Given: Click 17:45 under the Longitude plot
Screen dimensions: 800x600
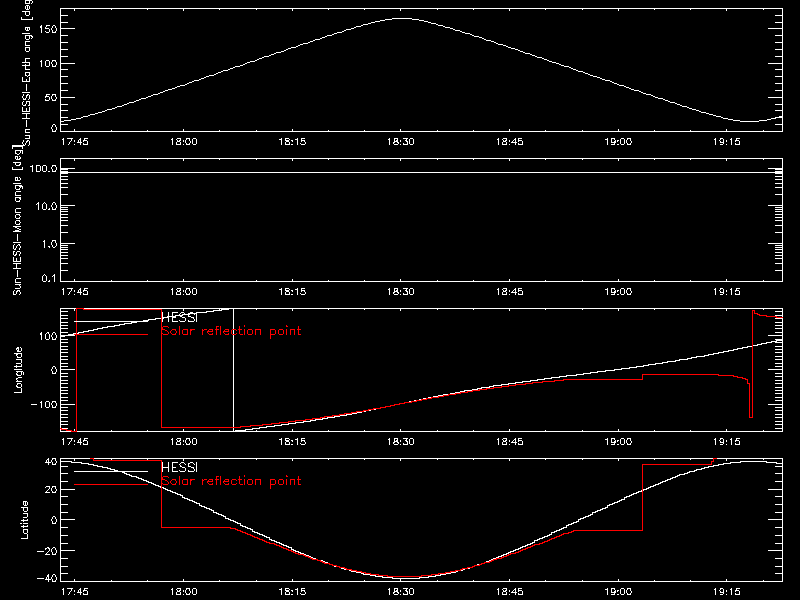Looking at the screenshot, I should (74, 442).
